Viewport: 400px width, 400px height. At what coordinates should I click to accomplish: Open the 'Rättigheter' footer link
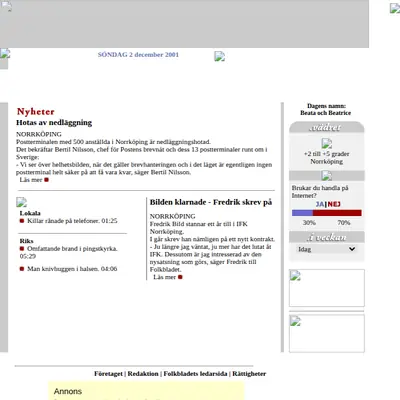click(x=249, y=374)
